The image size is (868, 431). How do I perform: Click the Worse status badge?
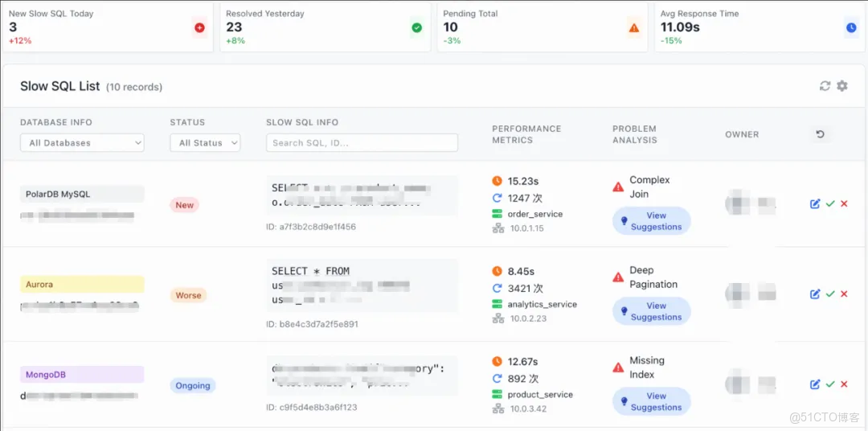188,295
